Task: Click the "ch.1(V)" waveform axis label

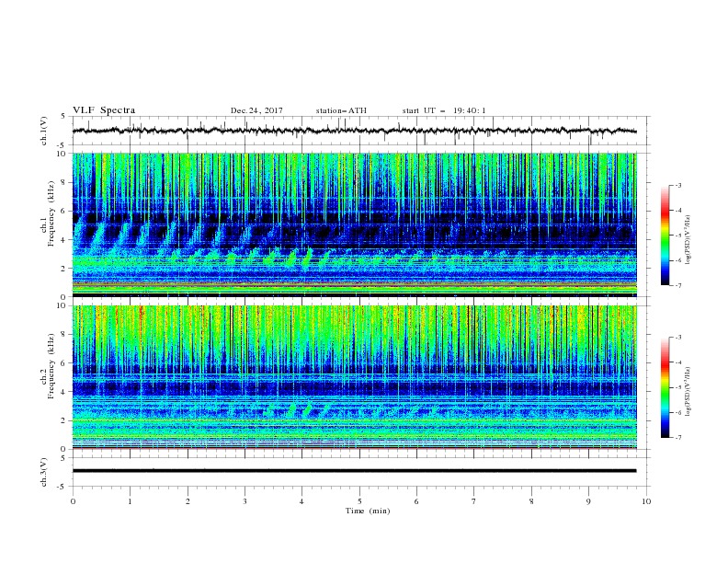Action: [44, 131]
